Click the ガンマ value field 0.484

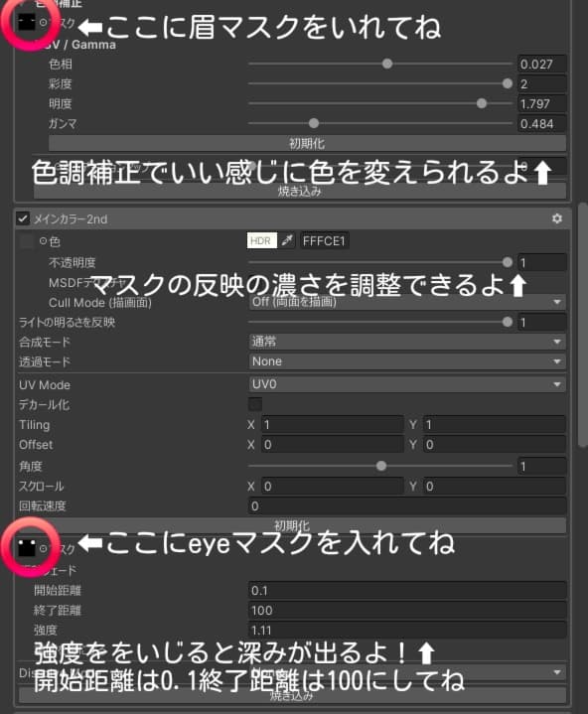point(542,123)
